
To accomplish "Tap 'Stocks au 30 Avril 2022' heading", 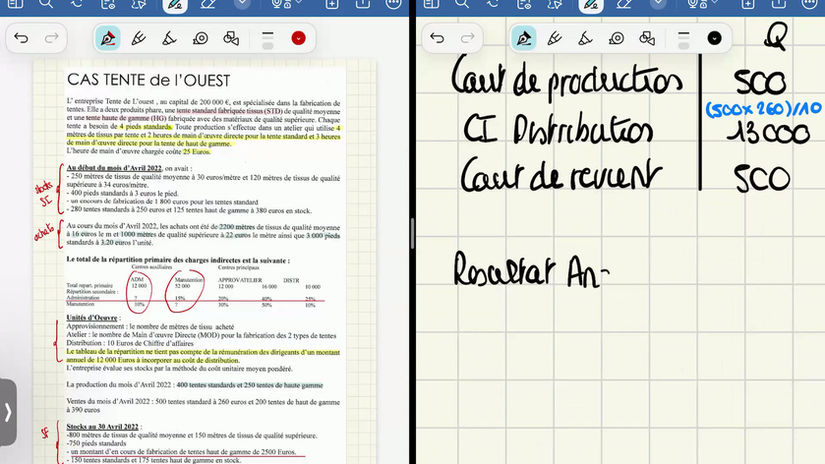I will tap(102, 427).
